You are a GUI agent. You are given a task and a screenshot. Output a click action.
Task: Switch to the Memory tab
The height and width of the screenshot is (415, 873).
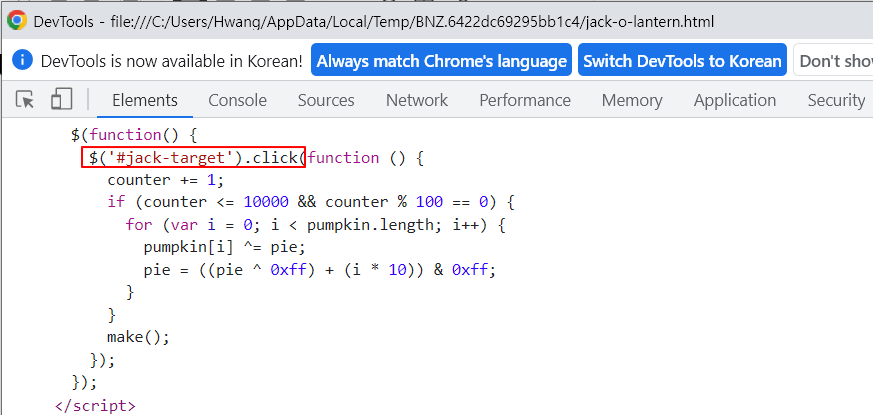632,100
